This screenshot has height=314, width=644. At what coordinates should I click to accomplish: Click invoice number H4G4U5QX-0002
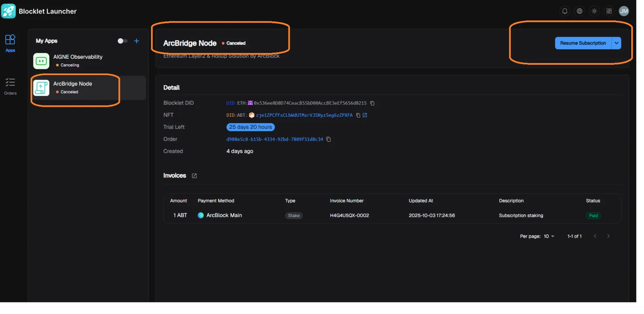click(x=349, y=215)
